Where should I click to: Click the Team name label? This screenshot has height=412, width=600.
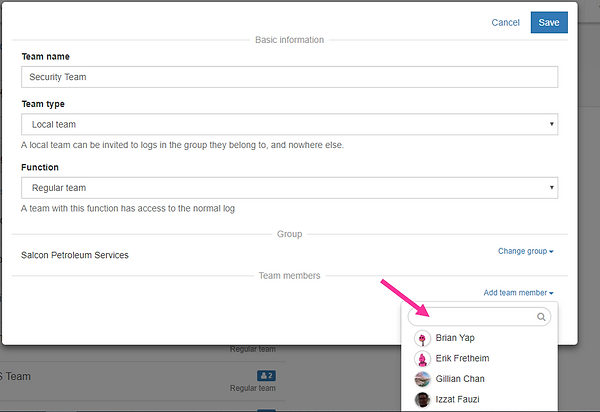(x=46, y=57)
